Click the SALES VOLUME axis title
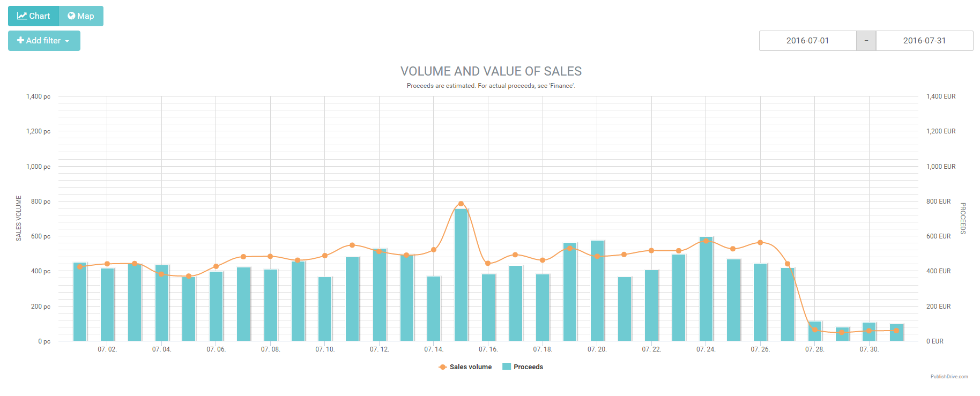Image resolution: width=980 pixels, height=396 pixels. click(19, 218)
